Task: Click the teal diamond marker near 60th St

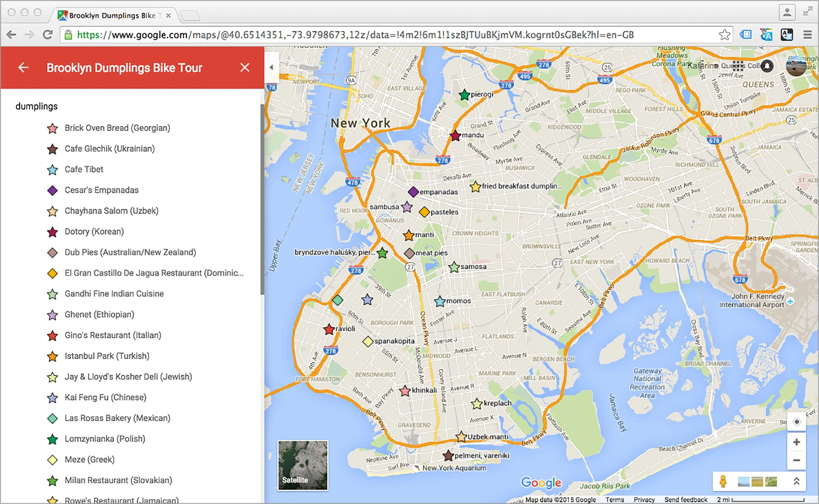Action: pos(338,300)
